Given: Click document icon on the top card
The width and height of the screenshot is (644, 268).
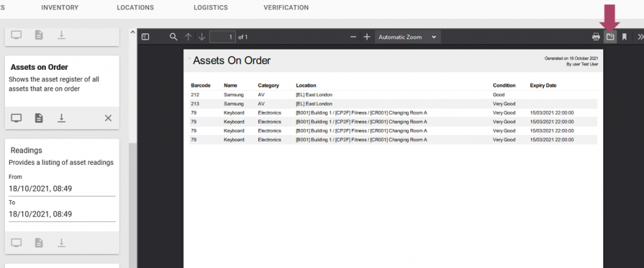Looking at the screenshot, I should click(38, 35).
